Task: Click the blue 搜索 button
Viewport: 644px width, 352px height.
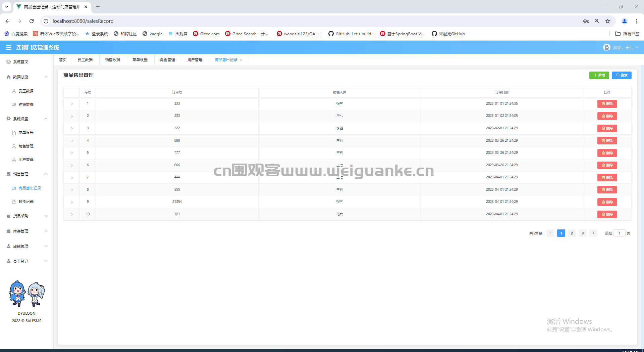Action: [x=622, y=75]
